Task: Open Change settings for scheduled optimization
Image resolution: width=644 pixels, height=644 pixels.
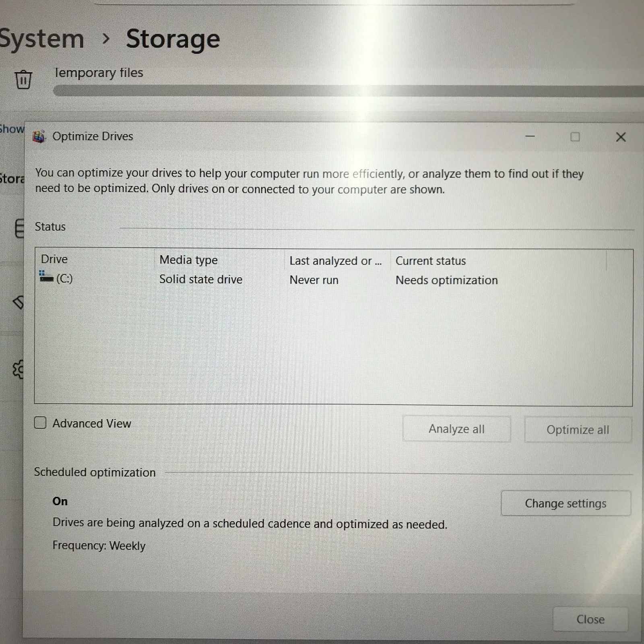Action: pos(566,504)
